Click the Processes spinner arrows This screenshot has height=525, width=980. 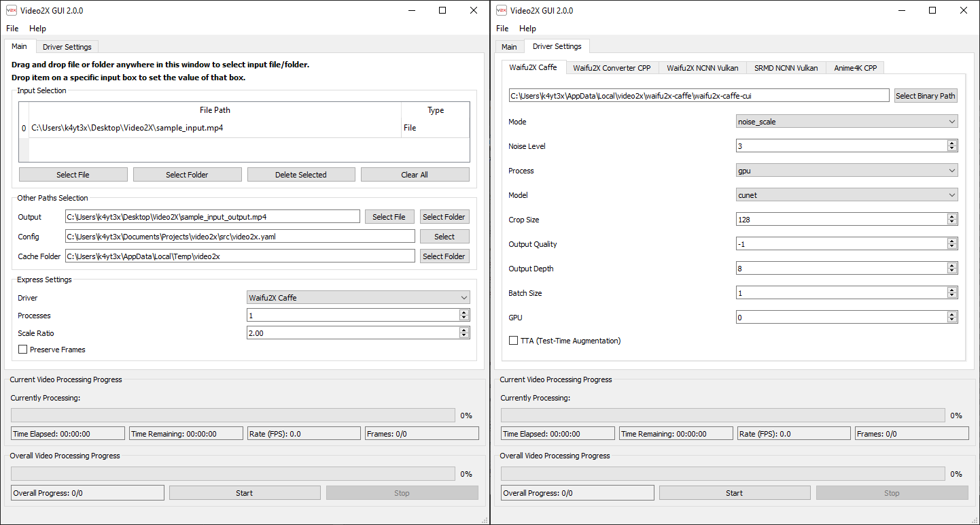click(x=464, y=316)
